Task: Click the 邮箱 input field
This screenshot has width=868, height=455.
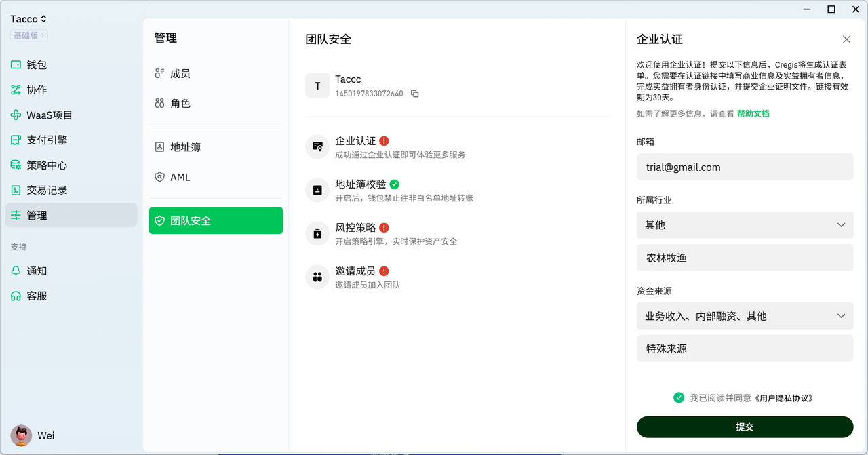Action: [745, 167]
